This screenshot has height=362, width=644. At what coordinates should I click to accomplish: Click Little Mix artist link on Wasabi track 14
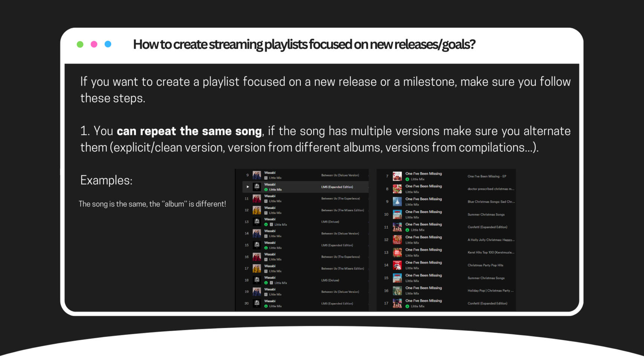275,236
